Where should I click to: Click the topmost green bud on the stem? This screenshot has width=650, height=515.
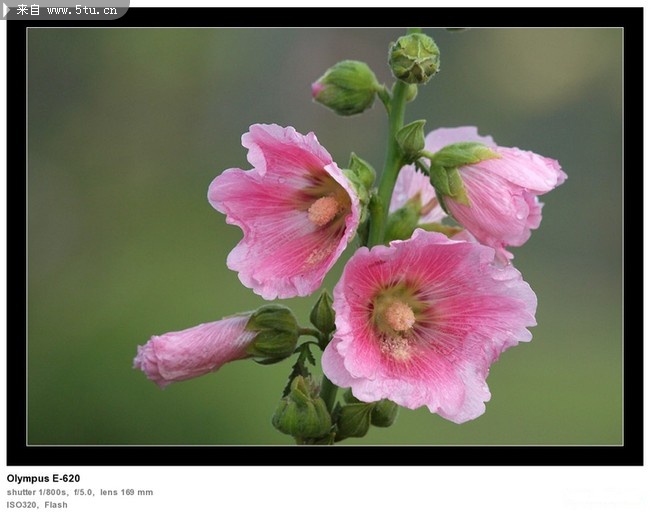pos(414,58)
